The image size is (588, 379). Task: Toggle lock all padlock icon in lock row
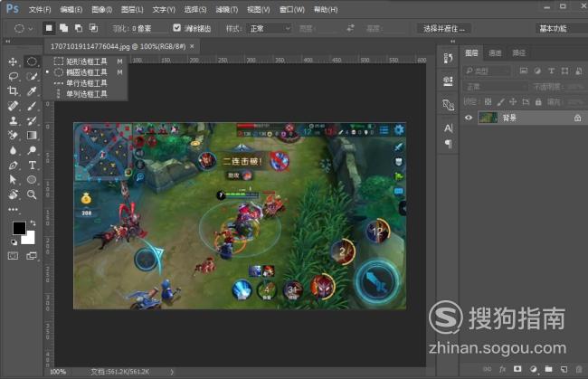[x=538, y=101]
